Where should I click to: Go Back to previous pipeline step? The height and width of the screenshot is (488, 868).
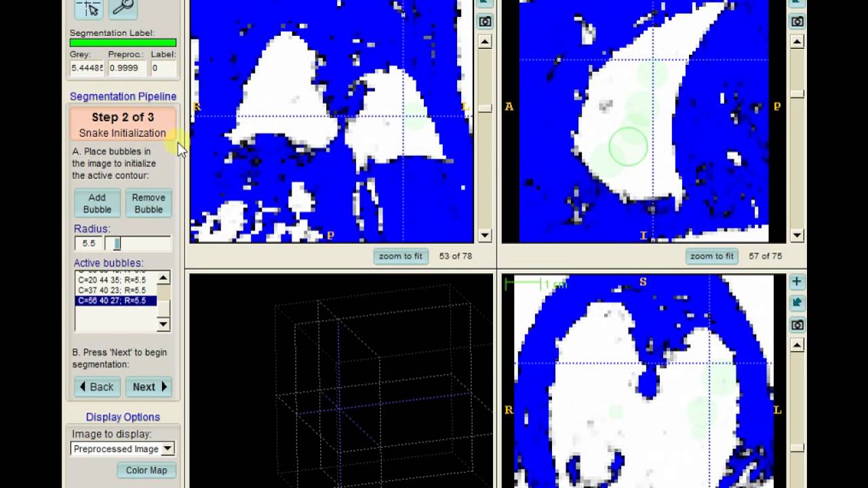click(97, 387)
